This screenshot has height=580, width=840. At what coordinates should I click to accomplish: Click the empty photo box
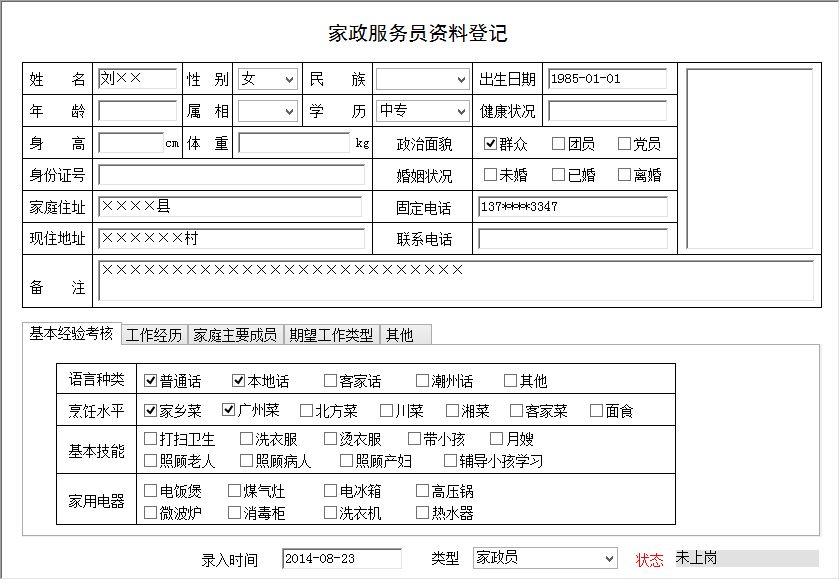pos(749,159)
